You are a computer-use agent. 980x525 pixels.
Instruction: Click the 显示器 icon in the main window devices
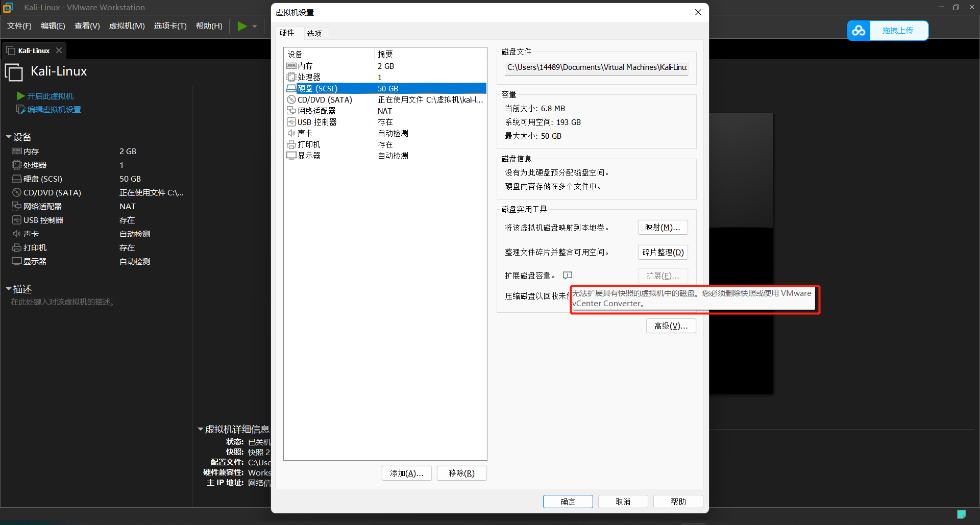pos(17,261)
